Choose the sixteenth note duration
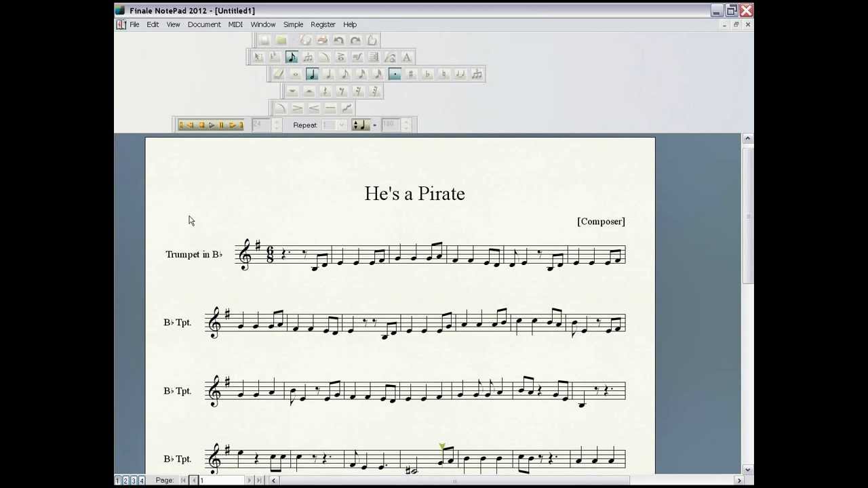This screenshot has height=488, width=868. tap(361, 74)
